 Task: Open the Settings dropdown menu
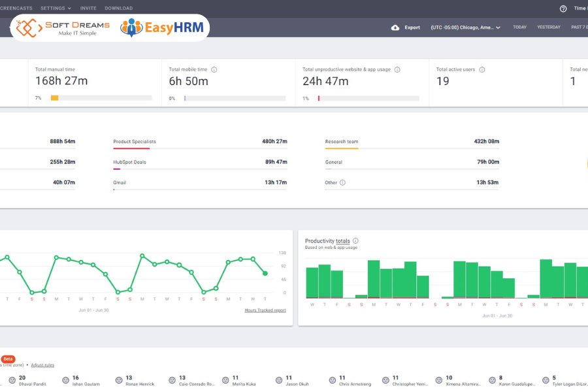pos(56,8)
